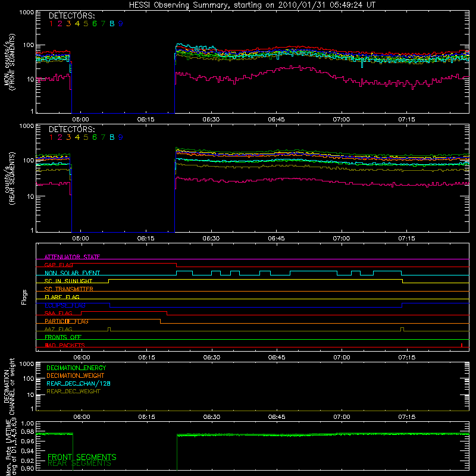Click the ATTENUATOR_STATE flag label
This screenshot has height=476, width=476.
[72, 257]
